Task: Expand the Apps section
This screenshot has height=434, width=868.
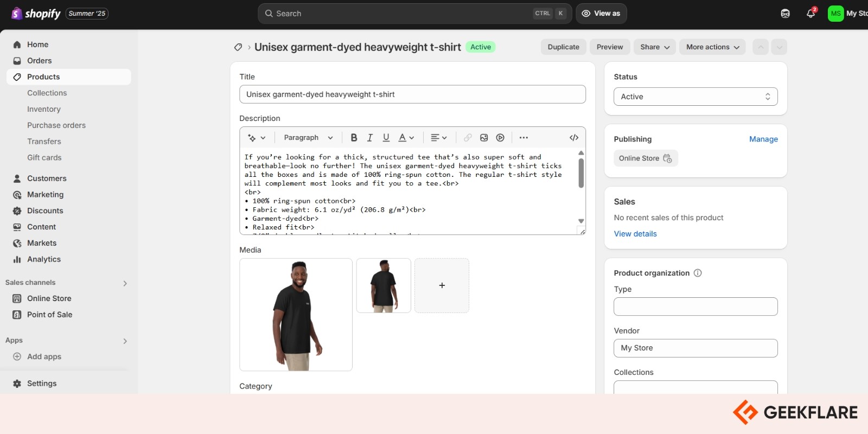Action: tap(125, 341)
